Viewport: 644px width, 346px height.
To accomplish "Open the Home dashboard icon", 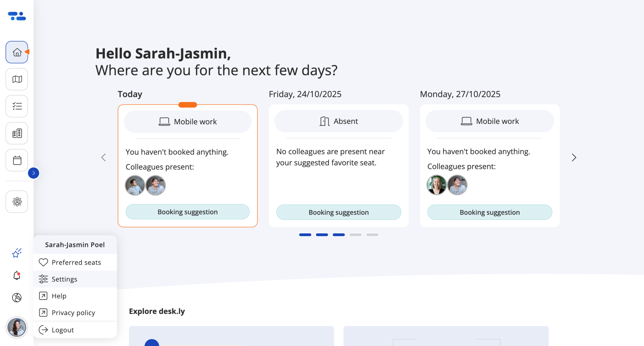I will click(x=17, y=52).
